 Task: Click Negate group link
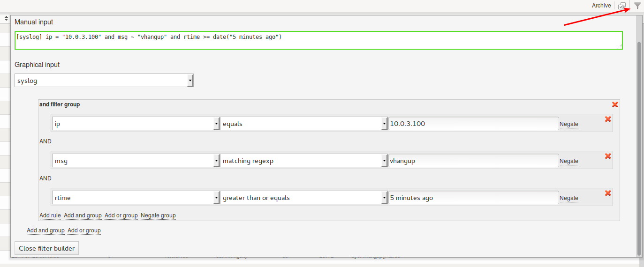point(158,215)
